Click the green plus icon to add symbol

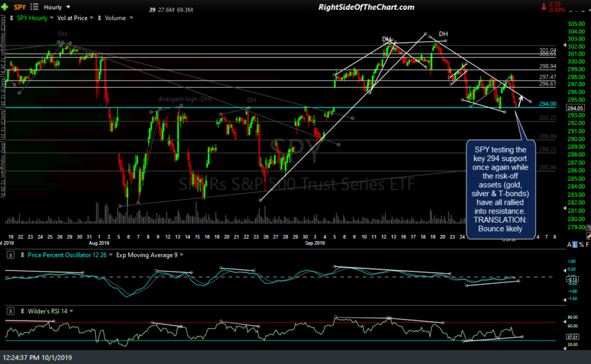pyautogui.click(x=5, y=6)
